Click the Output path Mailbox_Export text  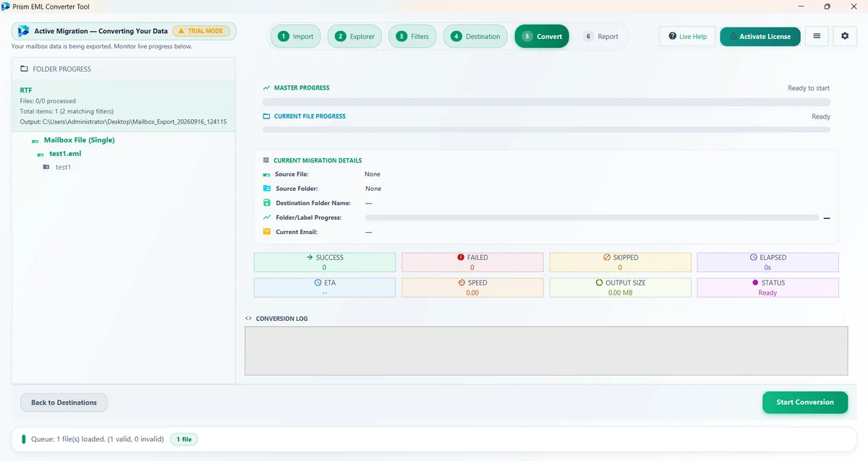pos(124,122)
